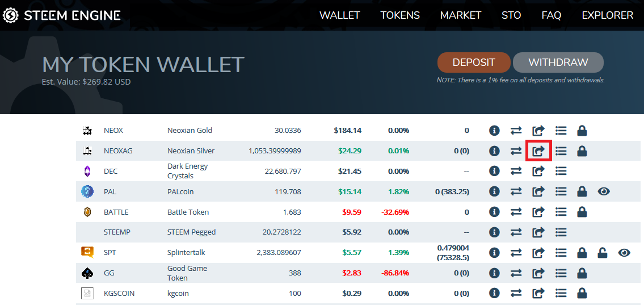The height and width of the screenshot is (305, 644).
Task: Click the send share icon for STEEMP
Action: [538, 232]
